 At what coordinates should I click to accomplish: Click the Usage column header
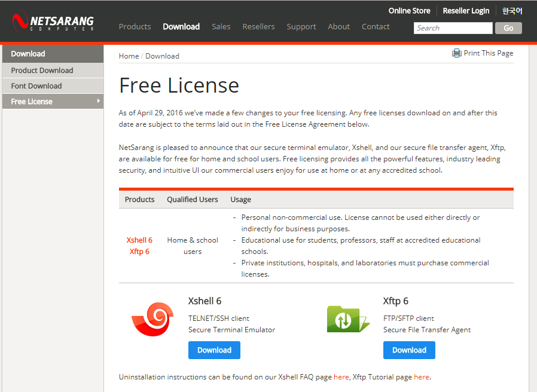[241, 200]
